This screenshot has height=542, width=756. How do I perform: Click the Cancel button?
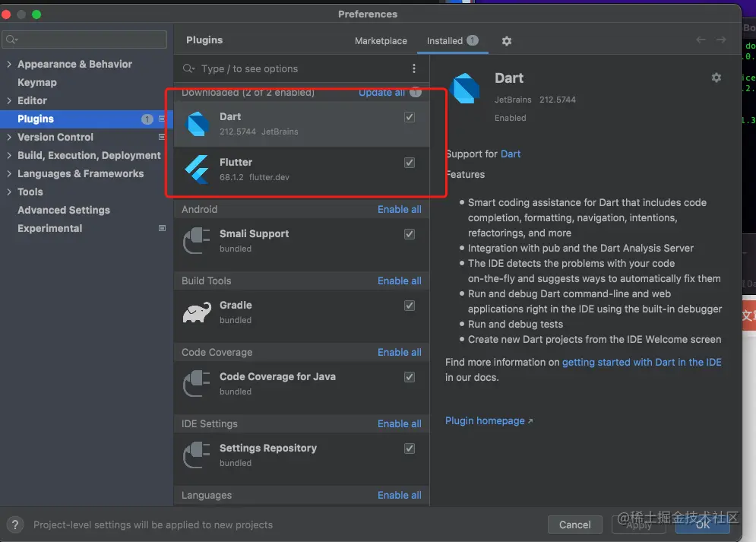pyautogui.click(x=574, y=525)
